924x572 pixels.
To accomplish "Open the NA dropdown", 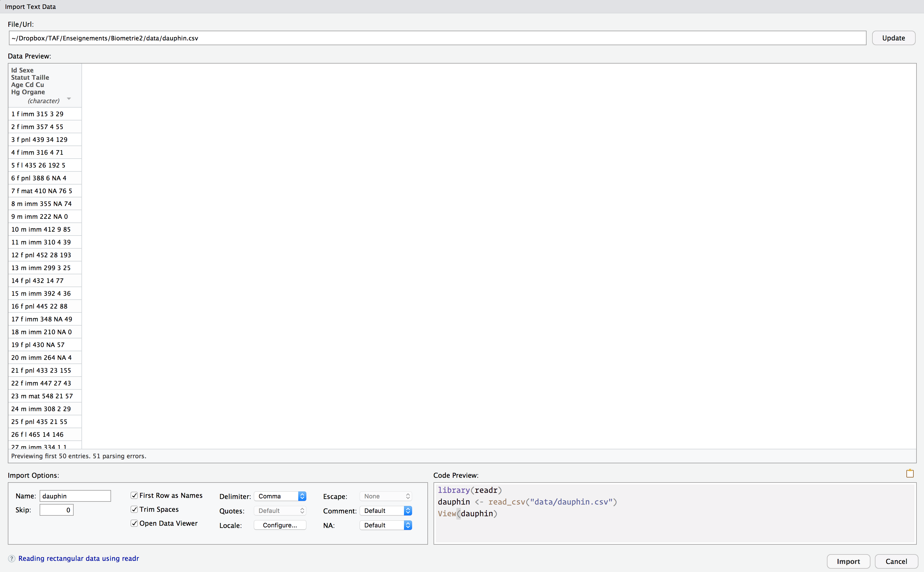I will pyautogui.click(x=385, y=525).
